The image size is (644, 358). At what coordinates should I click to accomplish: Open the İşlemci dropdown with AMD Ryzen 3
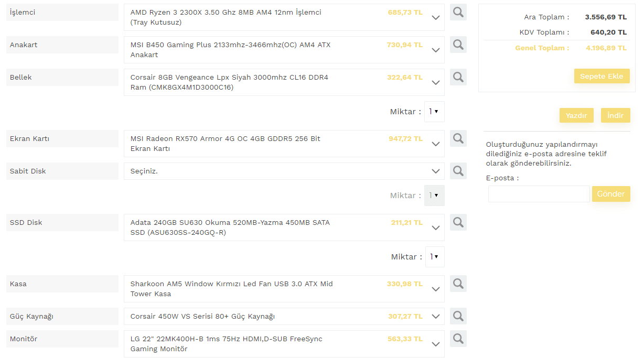tap(284, 17)
